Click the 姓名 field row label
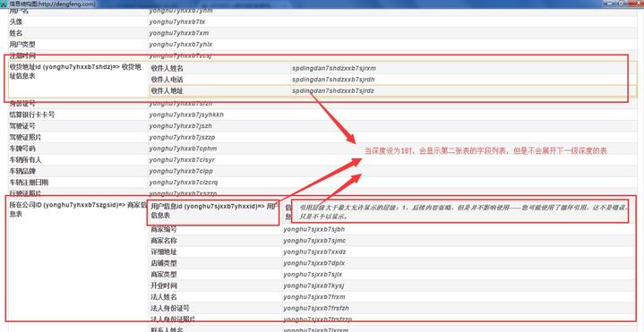This screenshot has height=332, width=644. pyautogui.click(x=16, y=33)
